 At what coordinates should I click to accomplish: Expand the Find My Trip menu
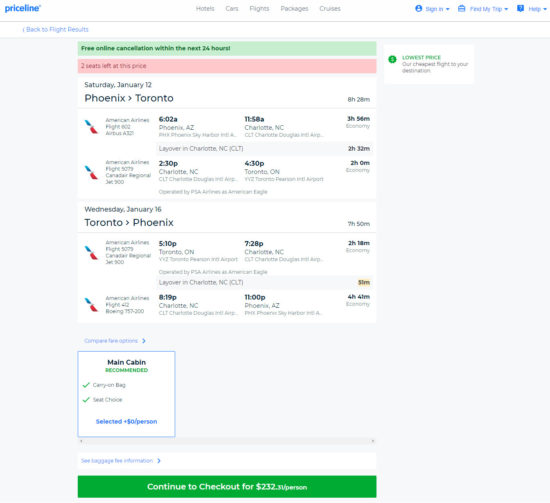click(x=483, y=9)
